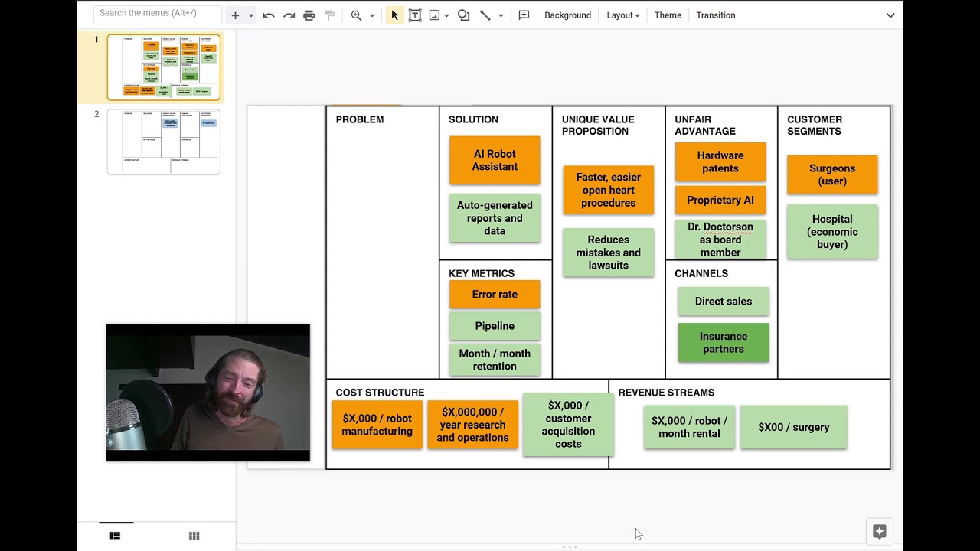
Task: Select the $X,000 / robot manufacturing note
Action: coord(377,425)
